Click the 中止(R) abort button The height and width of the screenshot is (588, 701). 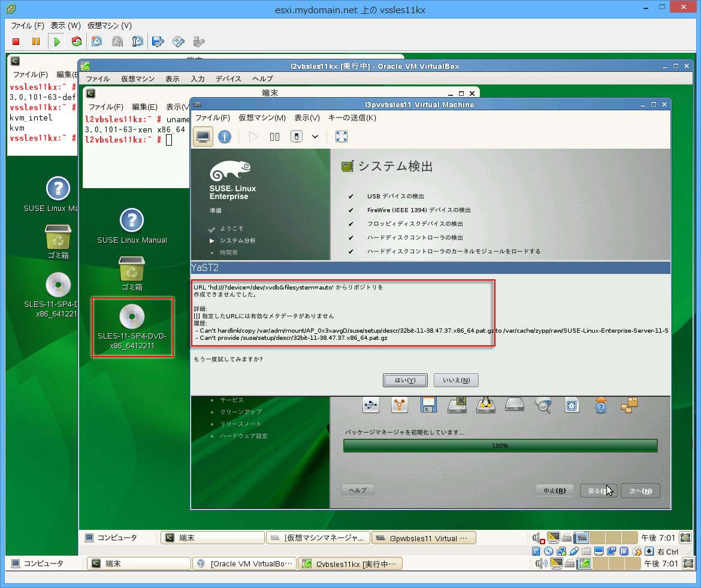(x=554, y=490)
